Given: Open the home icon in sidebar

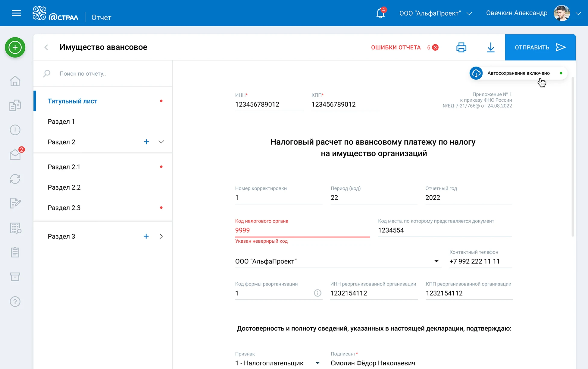Looking at the screenshot, I should [15, 81].
